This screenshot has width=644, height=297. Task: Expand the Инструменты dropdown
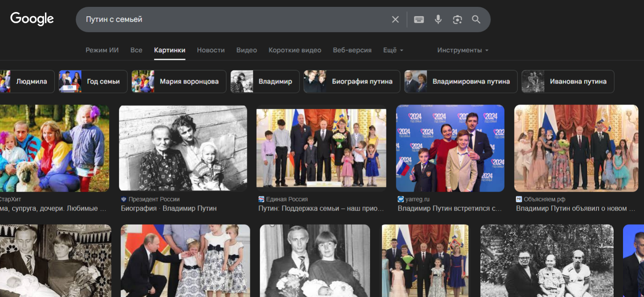pyautogui.click(x=463, y=50)
